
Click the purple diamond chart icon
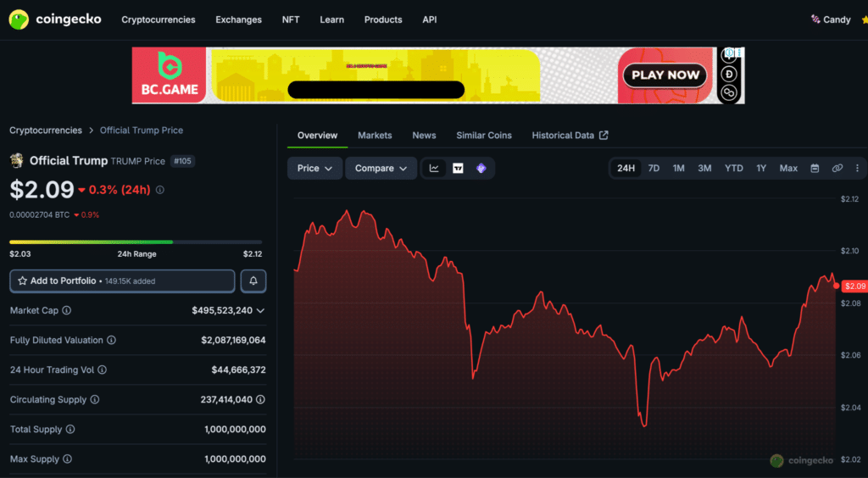point(481,168)
